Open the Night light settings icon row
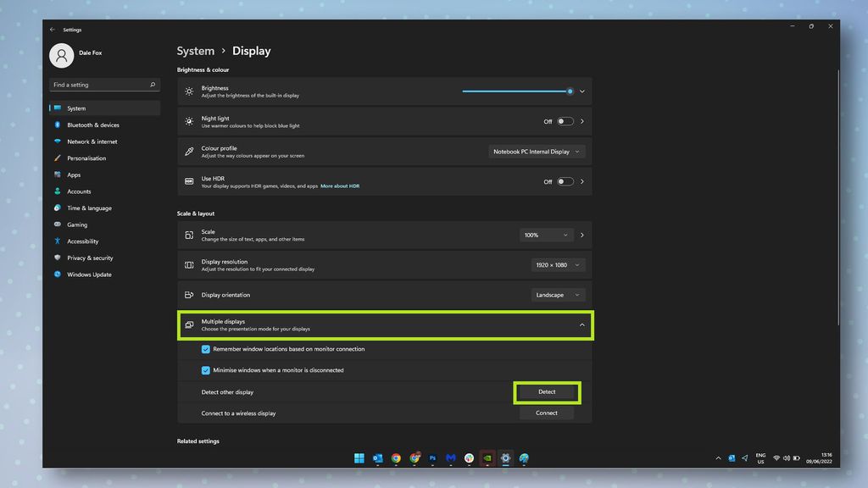Screen dimensions: 868x488 [189, 121]
